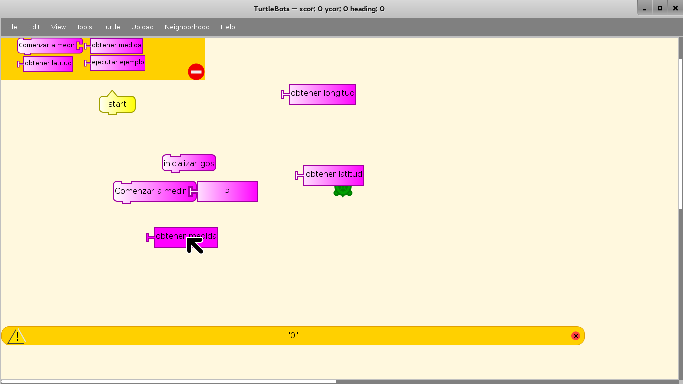This screenshot has height=384, width=683.
Task: Click the warning triangle icon
Action: (x=16, y=336)
